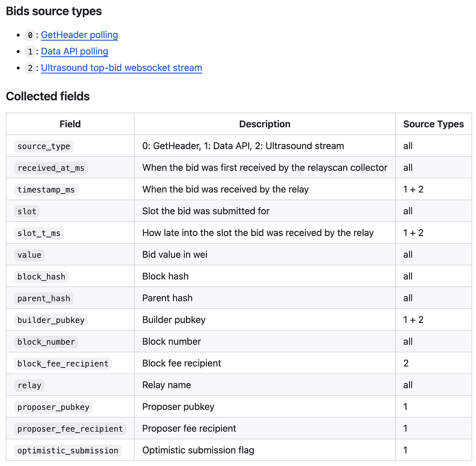
Task: Open the GetHeader polling link
Action: [x=79, y=35]
